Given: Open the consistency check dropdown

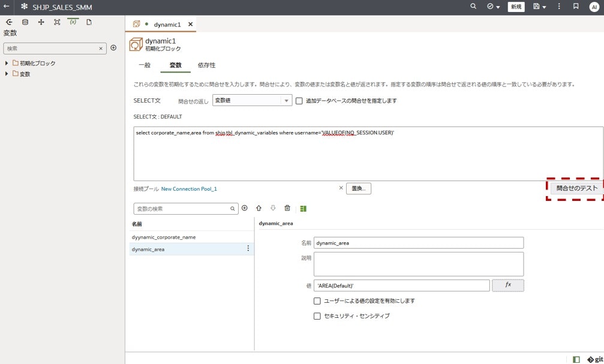Looking at the screenshot, I should 493,7.
